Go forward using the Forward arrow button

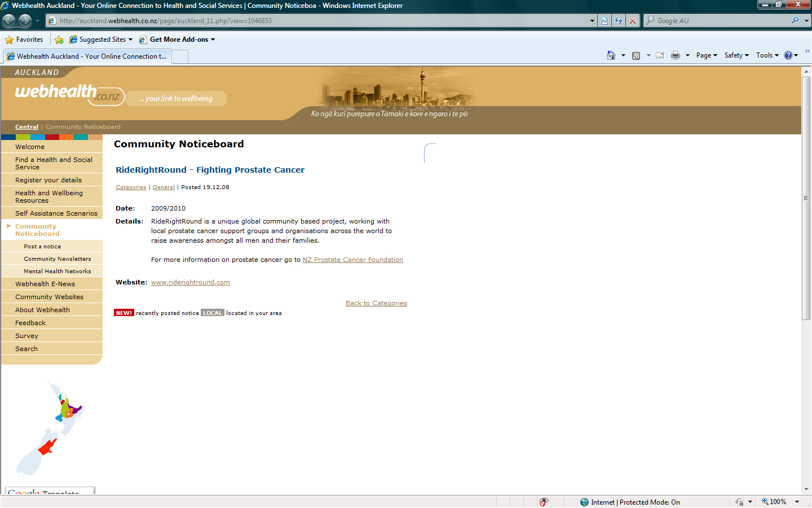pos(25,21)
